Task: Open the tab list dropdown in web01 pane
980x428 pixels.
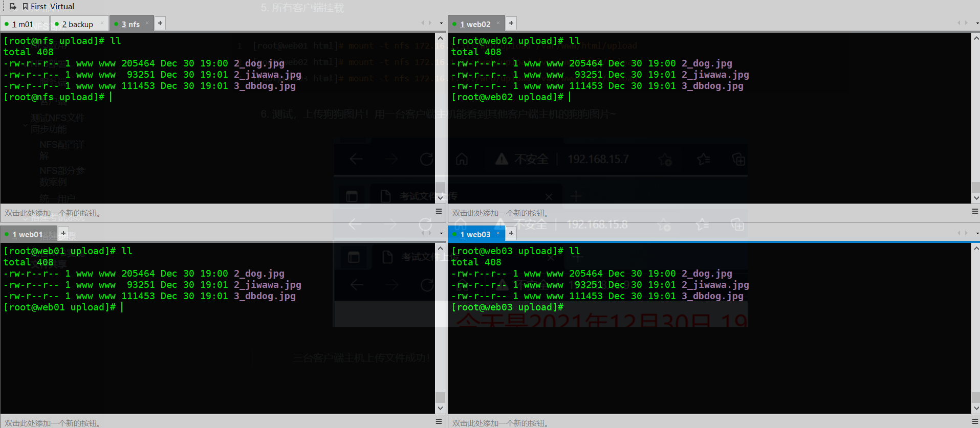Action: point(441,234)
